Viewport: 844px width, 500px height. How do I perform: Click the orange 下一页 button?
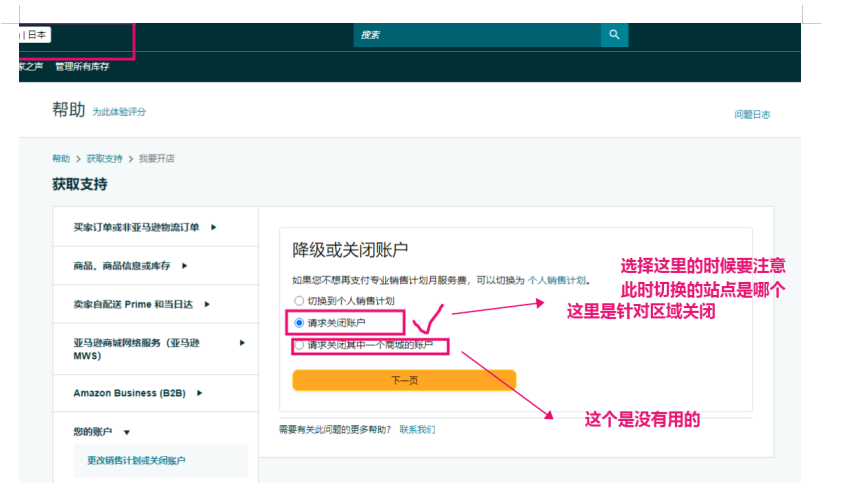(404, 380)
